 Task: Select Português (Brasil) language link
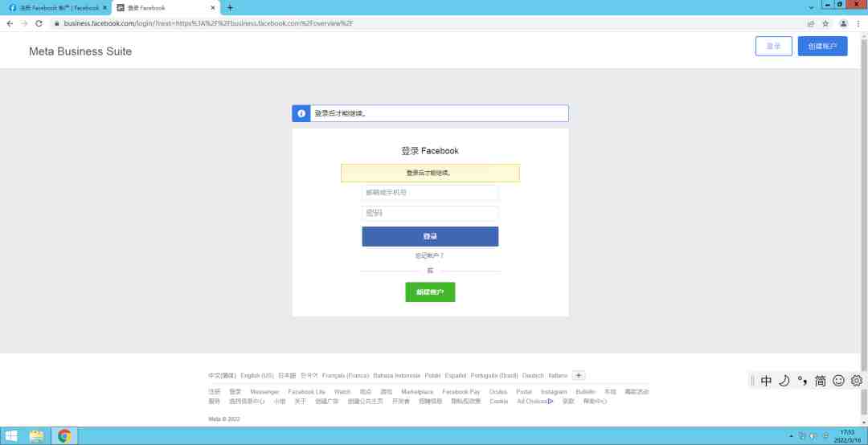(494, 375)
